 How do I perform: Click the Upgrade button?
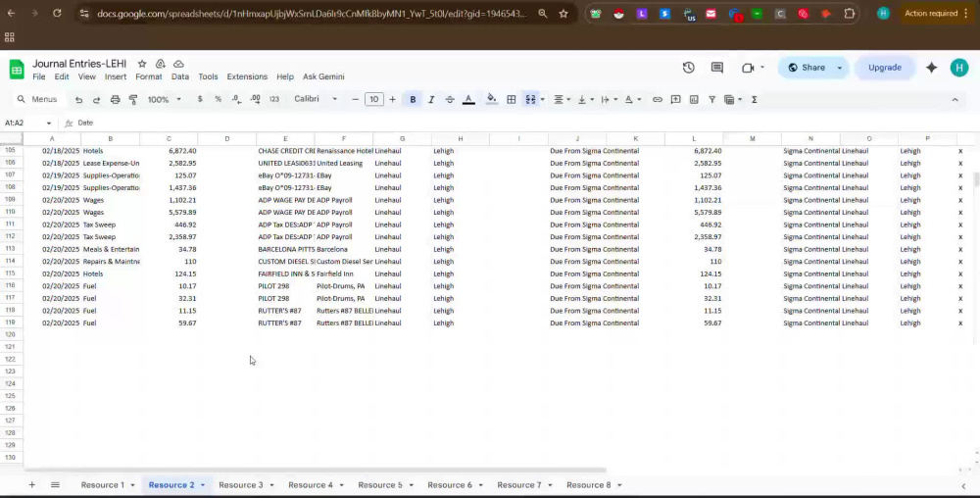884,68
